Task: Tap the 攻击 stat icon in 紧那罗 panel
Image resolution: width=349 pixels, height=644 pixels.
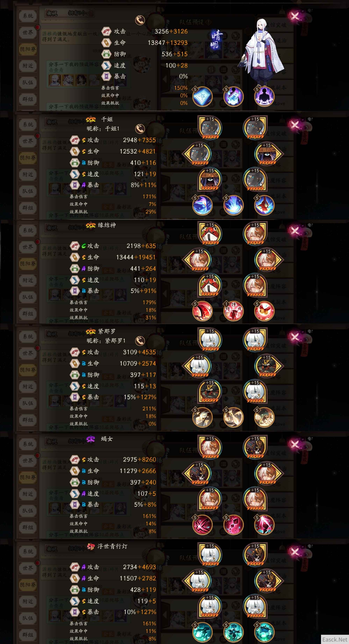Action: [74, 352]
